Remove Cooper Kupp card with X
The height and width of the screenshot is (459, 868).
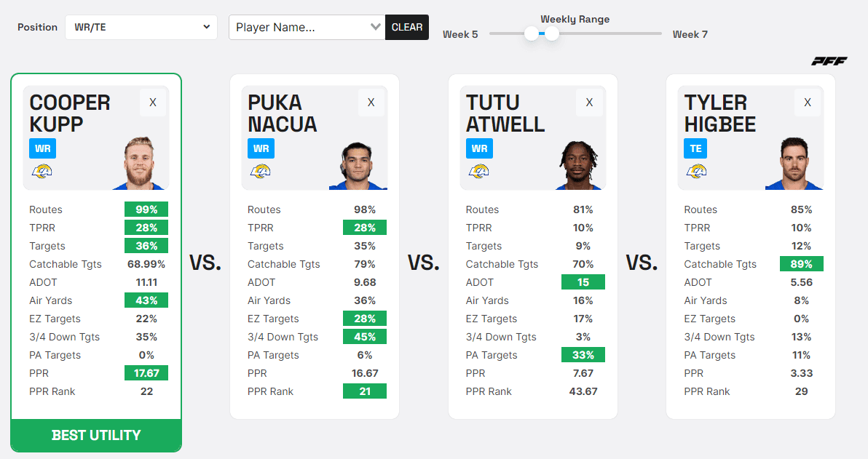coord(153,103)
